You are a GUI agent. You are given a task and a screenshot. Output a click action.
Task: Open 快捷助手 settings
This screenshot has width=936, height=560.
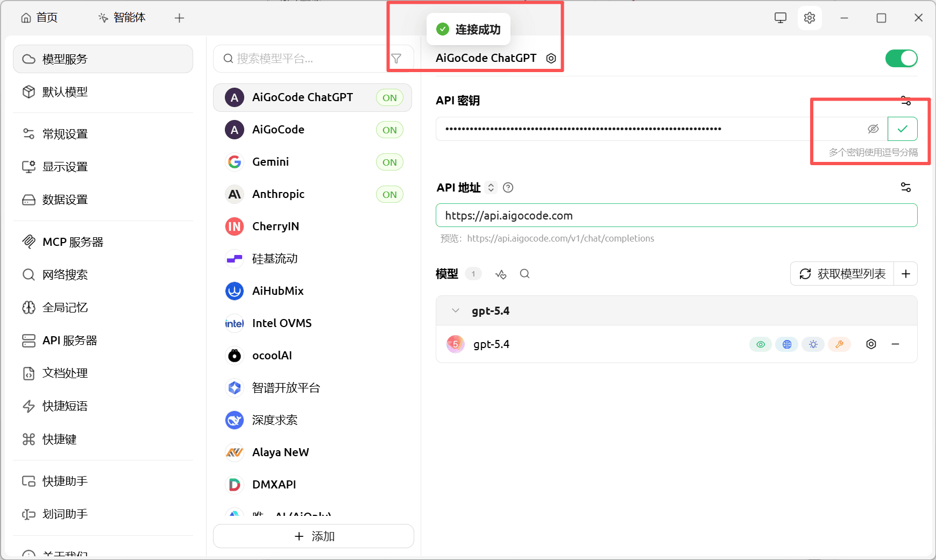[103, 481]
